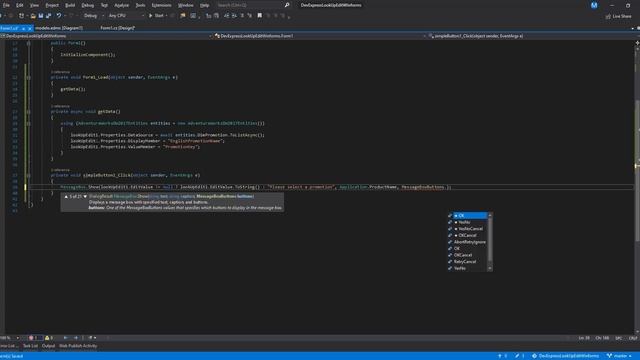Select YesNo suggestion in IntelliSense list
The image size is (640, 360).
click(x=468, y=222)
